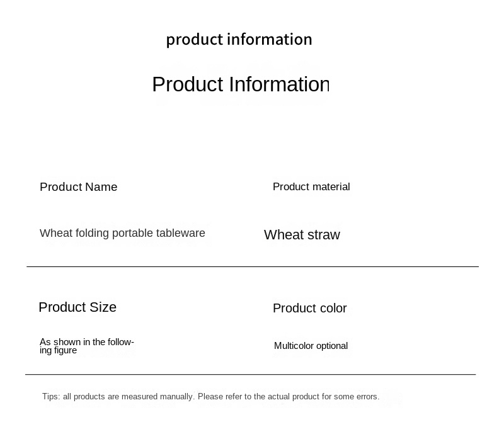The image size is (504, 439).
Task: Select the 'Product color' label
Action: [309, 309]
